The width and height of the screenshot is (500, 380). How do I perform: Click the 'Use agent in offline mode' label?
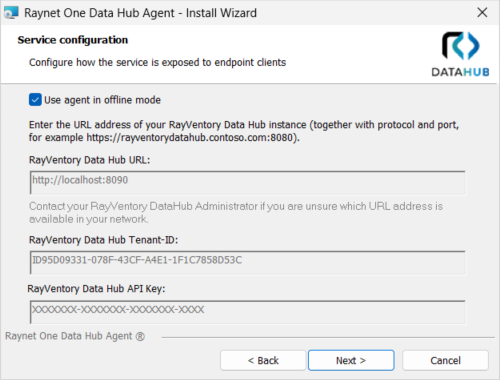click(x=102, y=100)
